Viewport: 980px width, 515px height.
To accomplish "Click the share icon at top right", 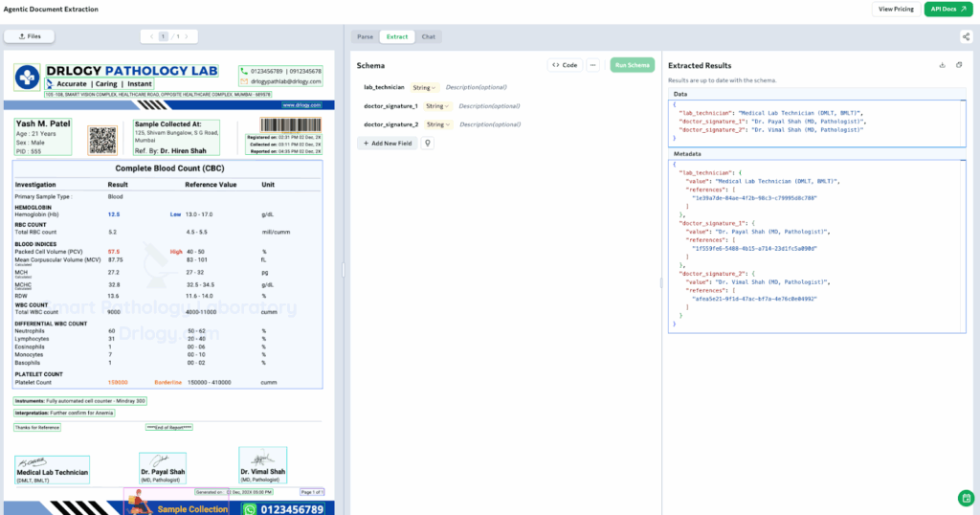I will [x=966, y=36].
